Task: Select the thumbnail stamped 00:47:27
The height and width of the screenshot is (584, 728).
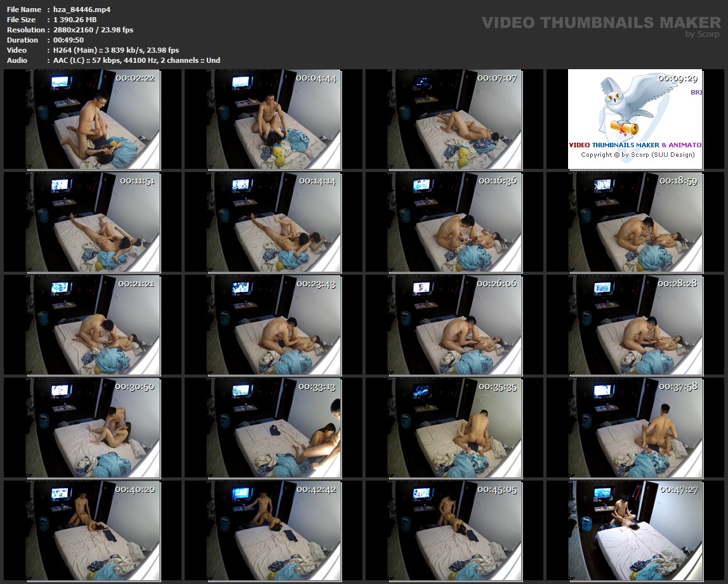Action: click(x=635, y=531)
